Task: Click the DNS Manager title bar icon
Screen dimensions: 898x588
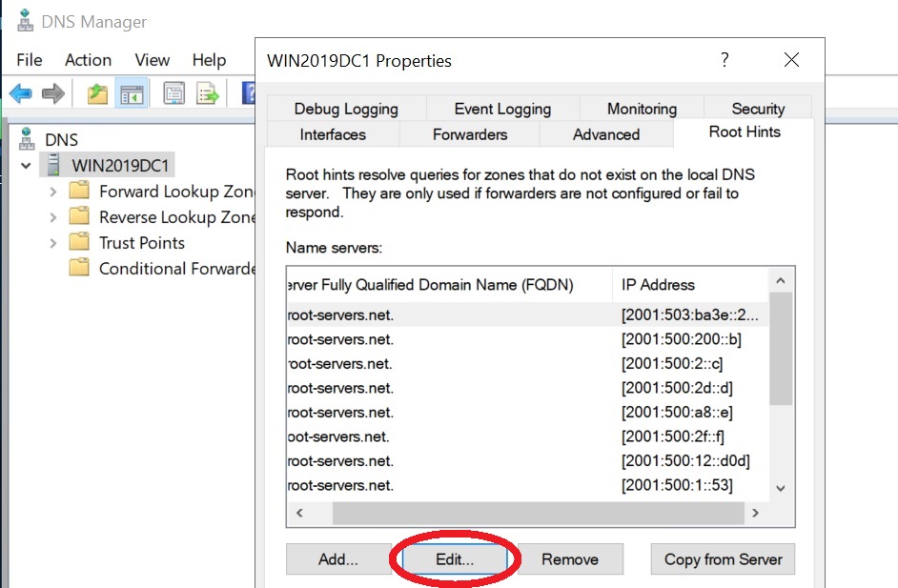Action: click(25, 21)
